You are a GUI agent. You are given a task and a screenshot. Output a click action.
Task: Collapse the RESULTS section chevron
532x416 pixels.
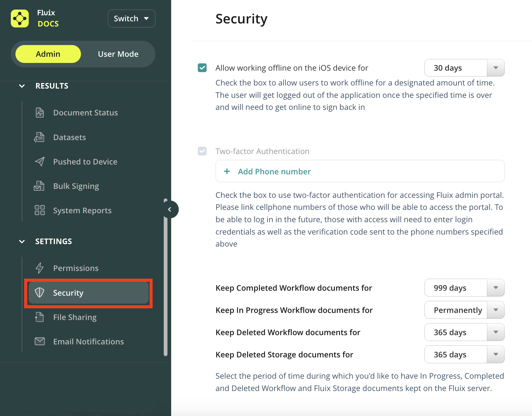click(x=22, y=86)
